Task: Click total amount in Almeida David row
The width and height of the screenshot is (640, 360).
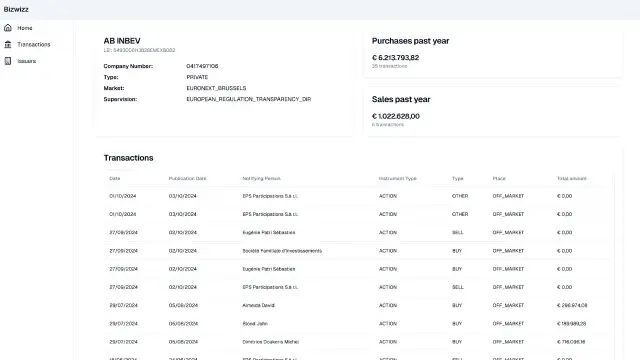Action: (572, 305)
